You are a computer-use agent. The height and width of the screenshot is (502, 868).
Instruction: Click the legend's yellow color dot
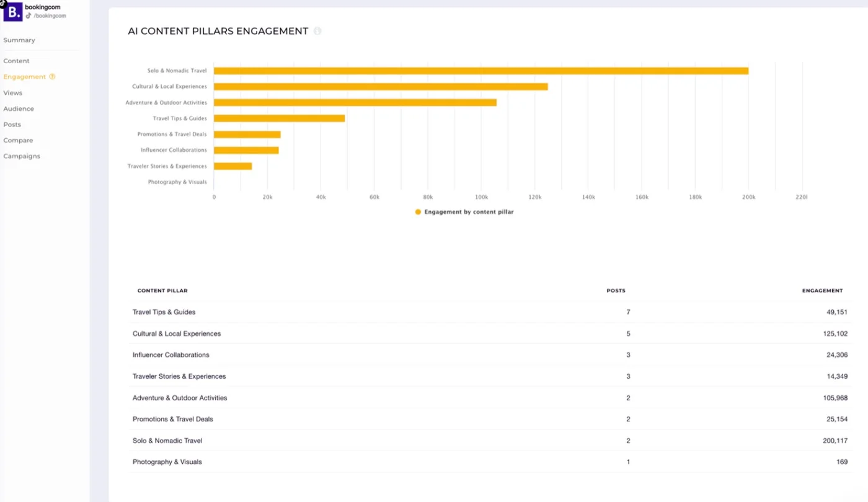tap(418, 212)
